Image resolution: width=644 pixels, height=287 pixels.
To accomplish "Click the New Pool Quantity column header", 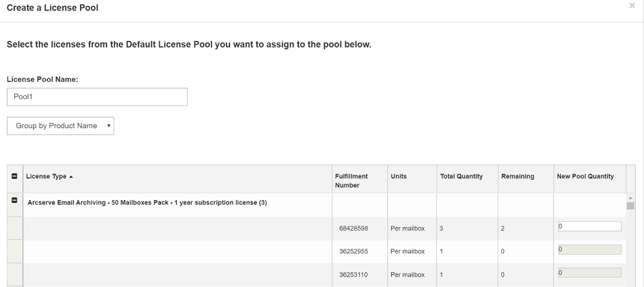I will [586, 176].
